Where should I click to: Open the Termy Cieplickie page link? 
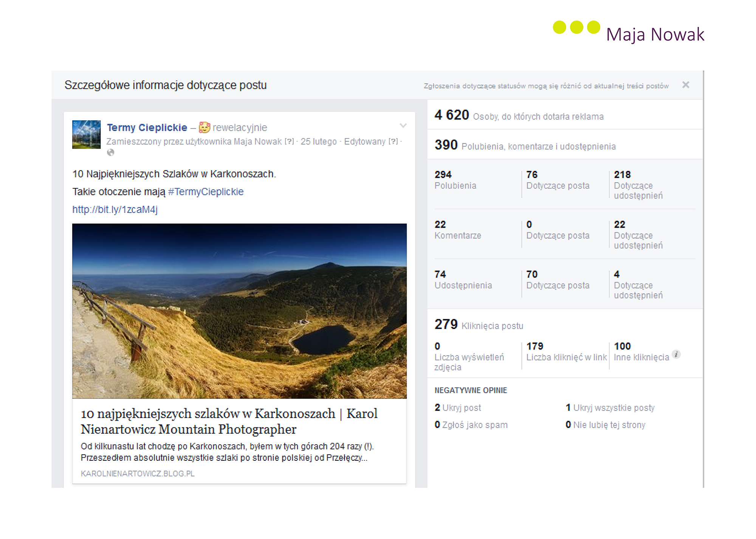point(147,127)
